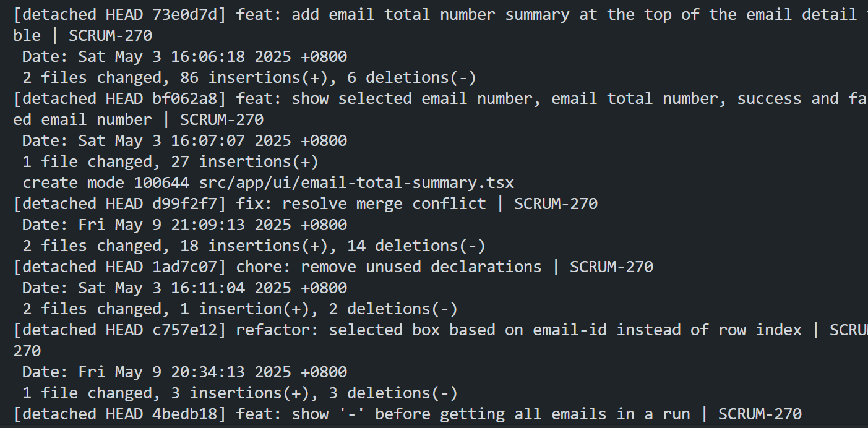Click the '1 file changed, 27 insertions(+)' line

(x=171, y=162)
